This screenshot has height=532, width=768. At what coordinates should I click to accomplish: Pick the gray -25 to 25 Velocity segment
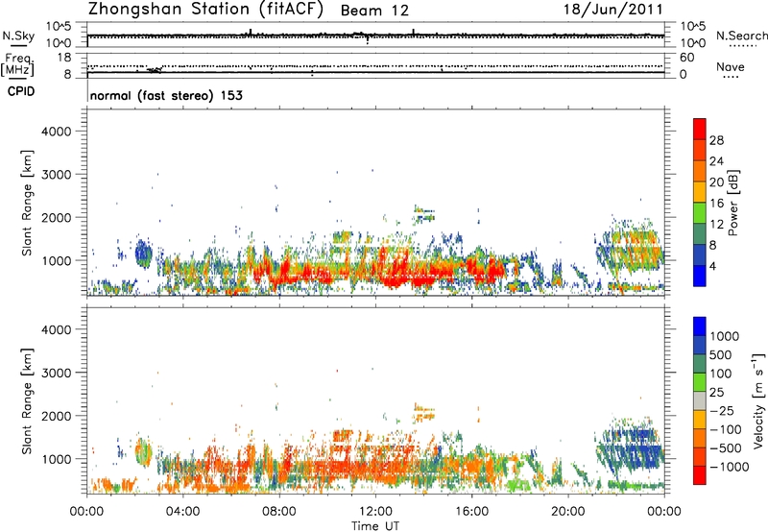click(700, 400)
